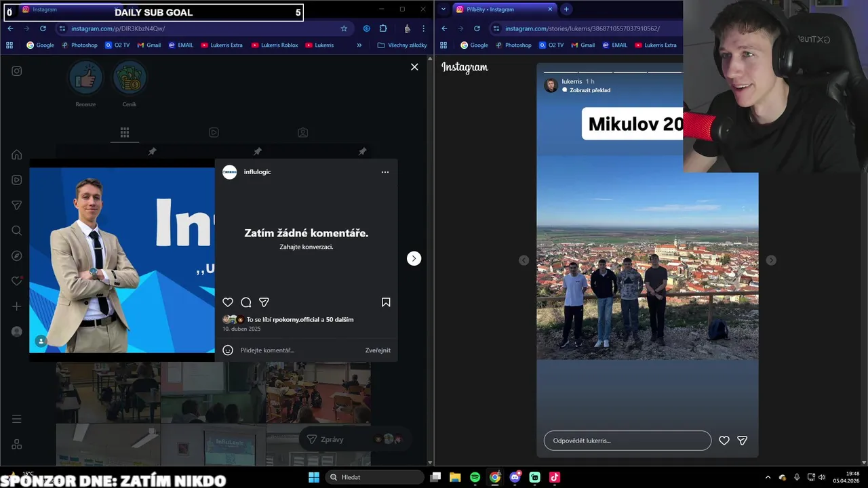Like the influlogic post with heart icon
The height and width of the screenshot is (488, 868).
[x=228, y=302]
